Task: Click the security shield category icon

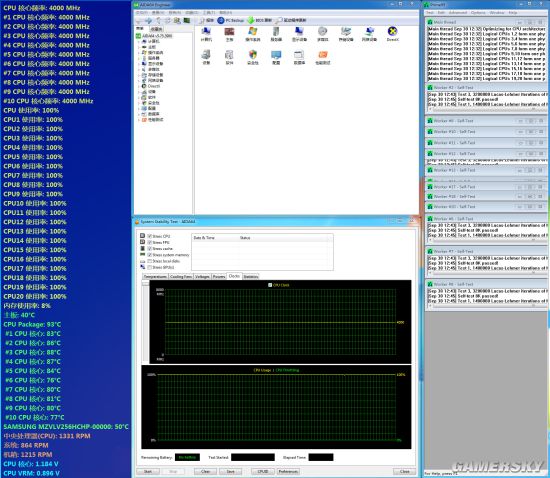Action: coord(253,55)
